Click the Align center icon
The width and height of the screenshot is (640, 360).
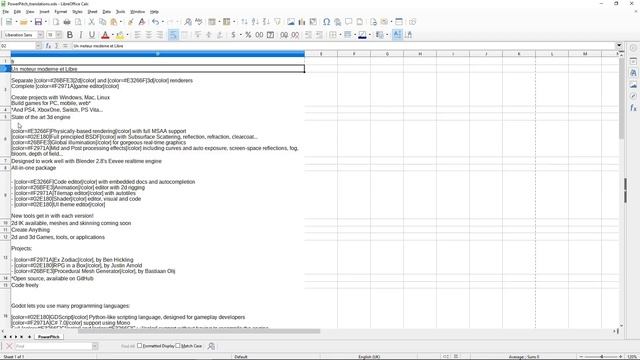pos(149,35)
